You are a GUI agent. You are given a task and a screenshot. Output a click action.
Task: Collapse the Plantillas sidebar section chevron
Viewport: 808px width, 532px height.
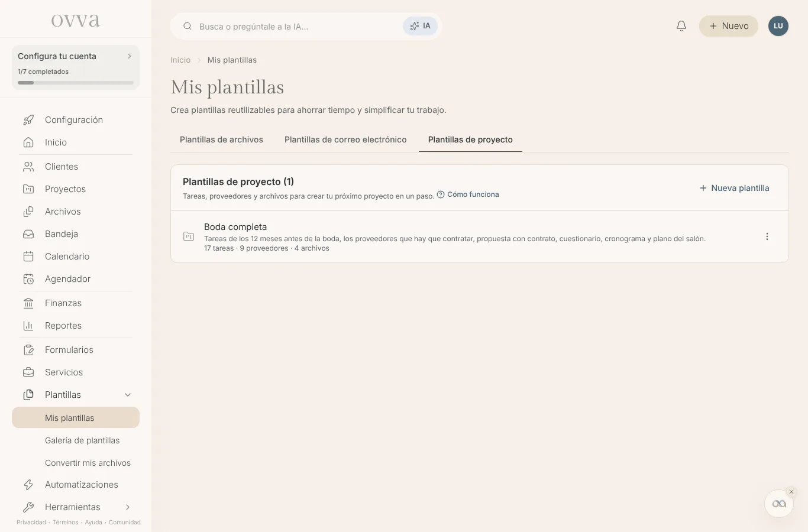(128, 395)
